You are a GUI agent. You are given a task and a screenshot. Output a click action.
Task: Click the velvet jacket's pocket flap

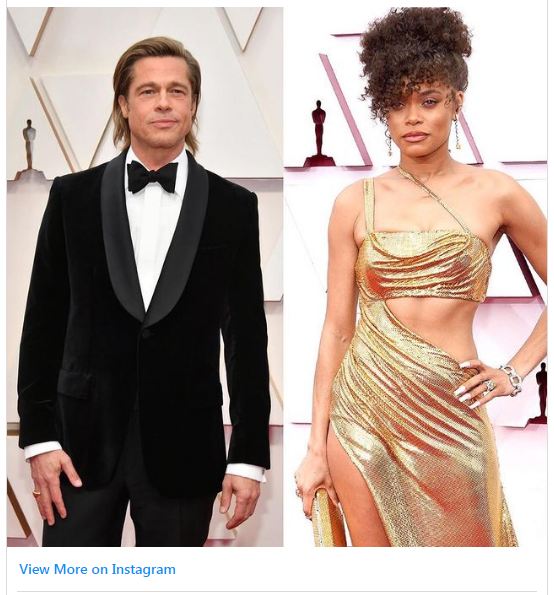[74, 382]
